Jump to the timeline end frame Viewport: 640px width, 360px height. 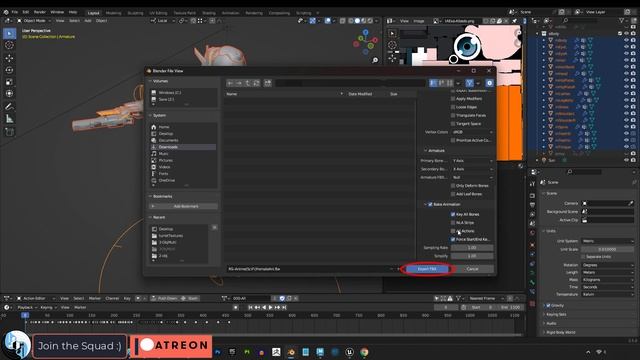tap(284, 307)
